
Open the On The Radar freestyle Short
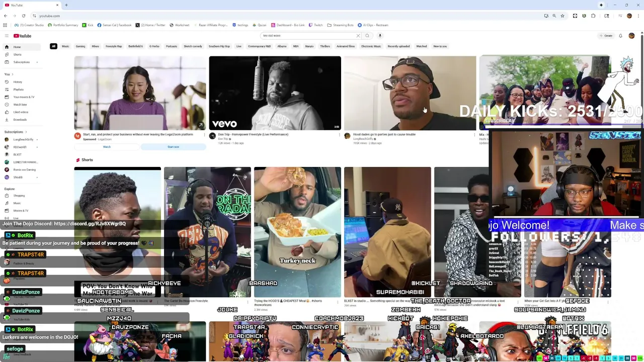(207, 232)
